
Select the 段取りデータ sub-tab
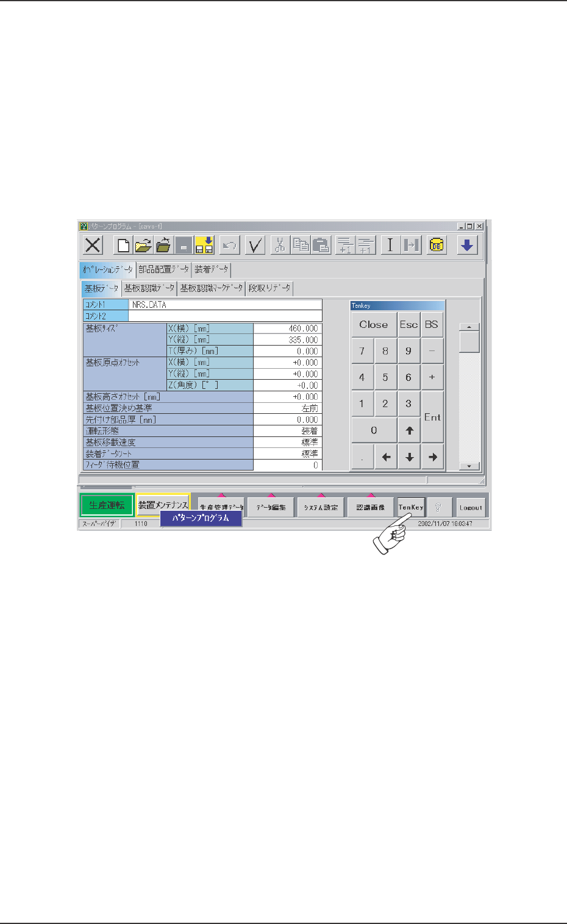click(x=269, y=288)
